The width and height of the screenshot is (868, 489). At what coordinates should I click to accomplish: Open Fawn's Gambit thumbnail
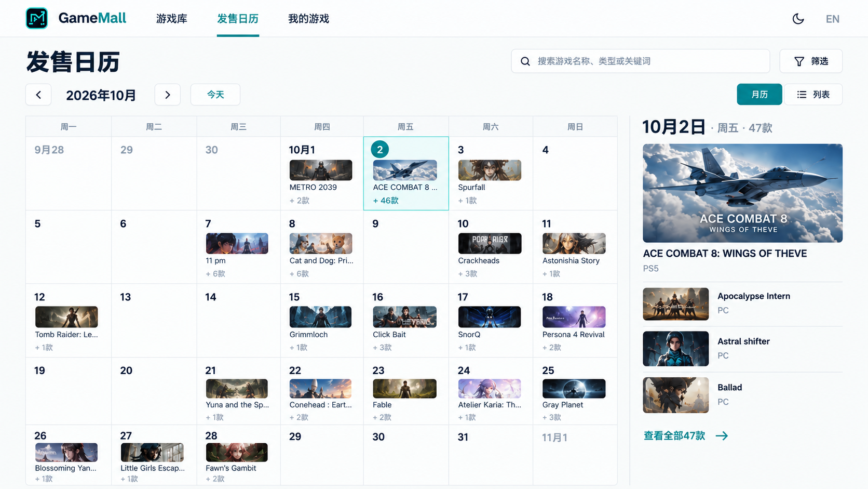[x=237, y=453]
